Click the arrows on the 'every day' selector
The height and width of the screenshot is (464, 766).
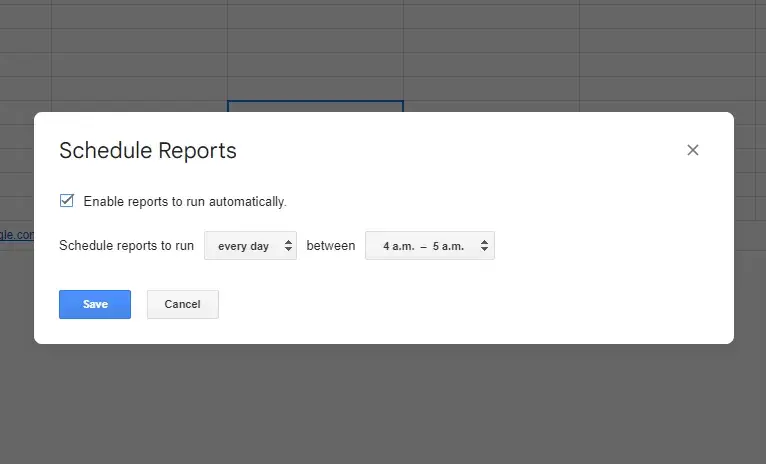pyautogui.click(x=289, y=246)
